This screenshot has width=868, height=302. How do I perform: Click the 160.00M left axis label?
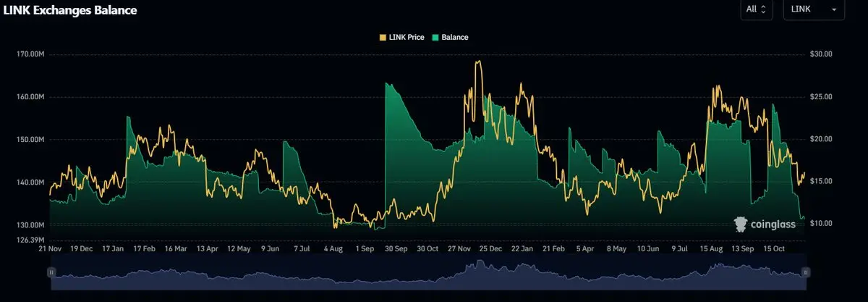[x=30, y=96]
